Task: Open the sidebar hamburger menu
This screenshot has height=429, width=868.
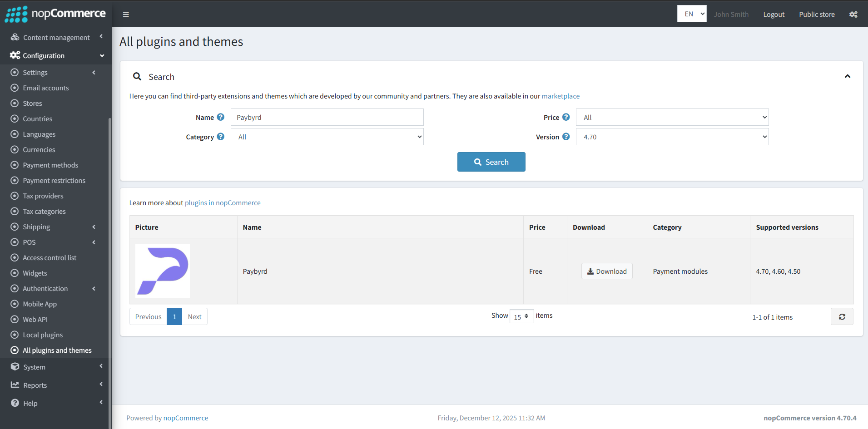Action: click(x=126, y=14)
